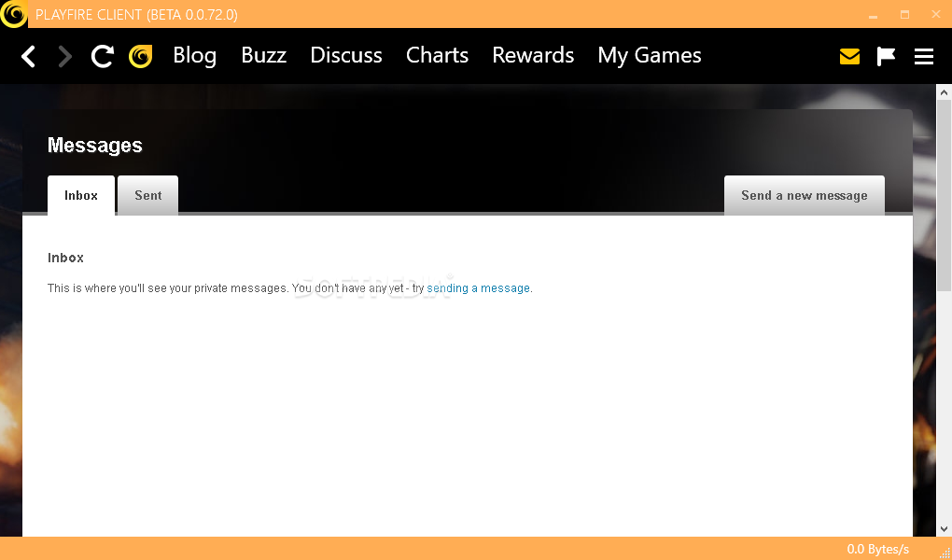Viewport: 952px width, 560px height.
Task: Click the scrollbar up arrow
Action: (945, 92)
